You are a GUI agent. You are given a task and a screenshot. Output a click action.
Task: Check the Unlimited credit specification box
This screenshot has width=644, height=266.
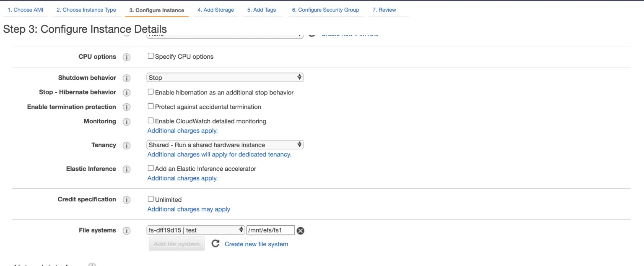coord(151,199)
